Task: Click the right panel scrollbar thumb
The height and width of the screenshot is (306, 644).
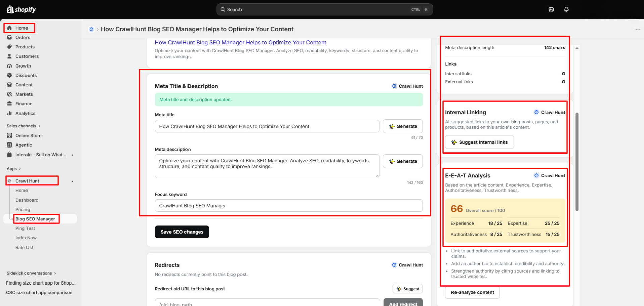Action: click(577, 162)
